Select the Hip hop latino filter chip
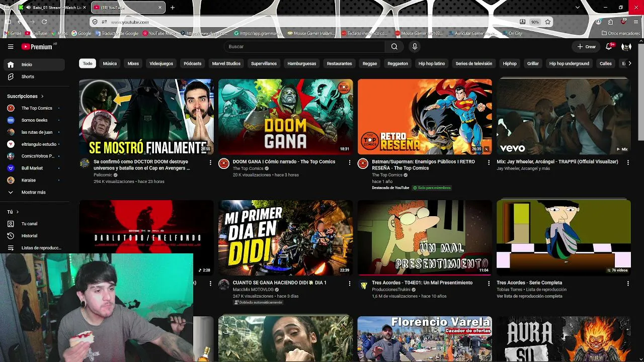 pos(432,64)
